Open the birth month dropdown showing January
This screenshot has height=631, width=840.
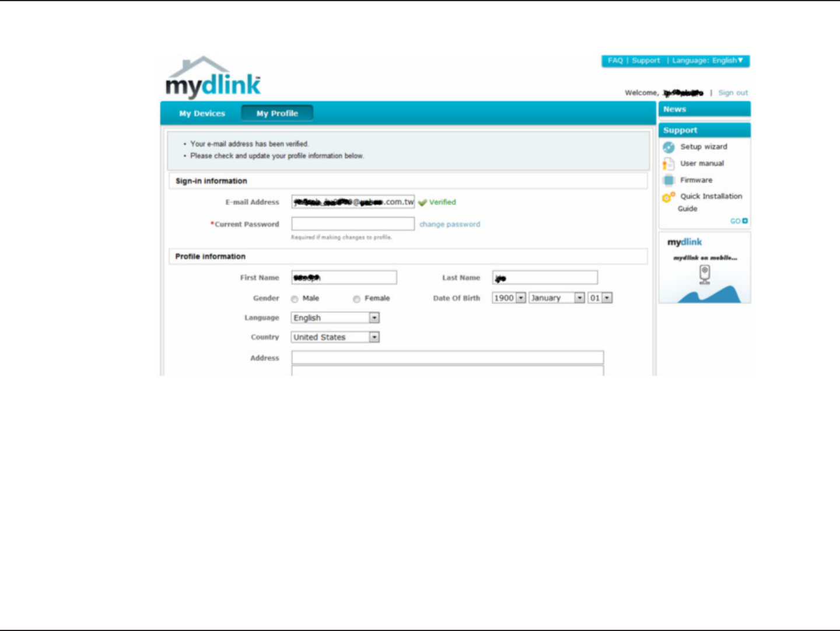556,298
